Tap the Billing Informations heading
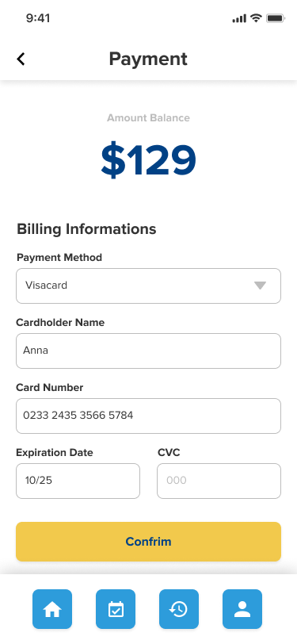 (x=86, y=228)
